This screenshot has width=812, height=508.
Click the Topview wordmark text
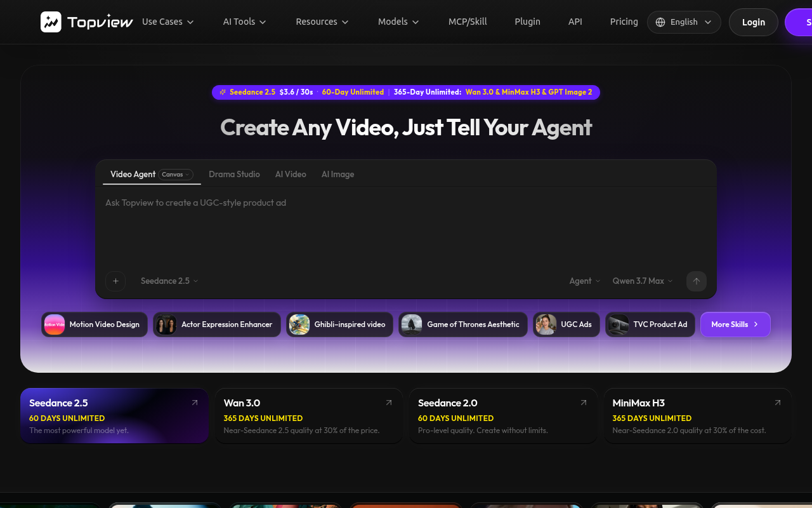100,22
